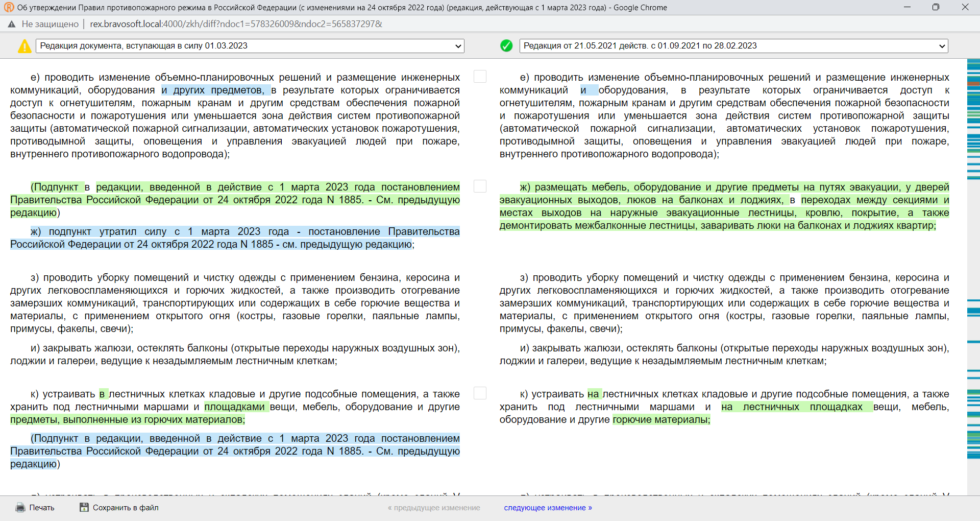
Task: Maximize the Chrome window
Action: [x=936, y=7]
